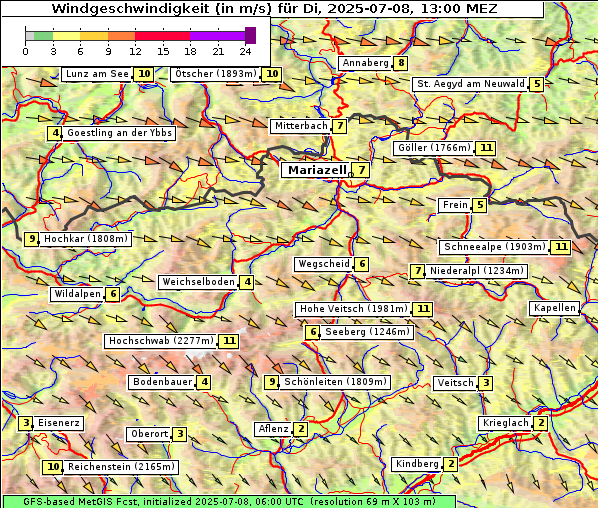Click the green segment of wind legend
This screenshot has width=598, height=508.
(x=43, y=36)
